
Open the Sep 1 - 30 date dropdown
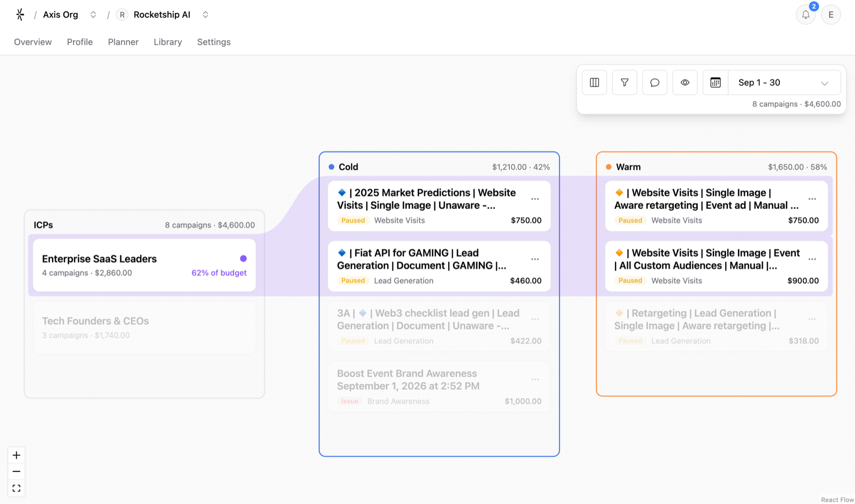click(x=784, y=83)
